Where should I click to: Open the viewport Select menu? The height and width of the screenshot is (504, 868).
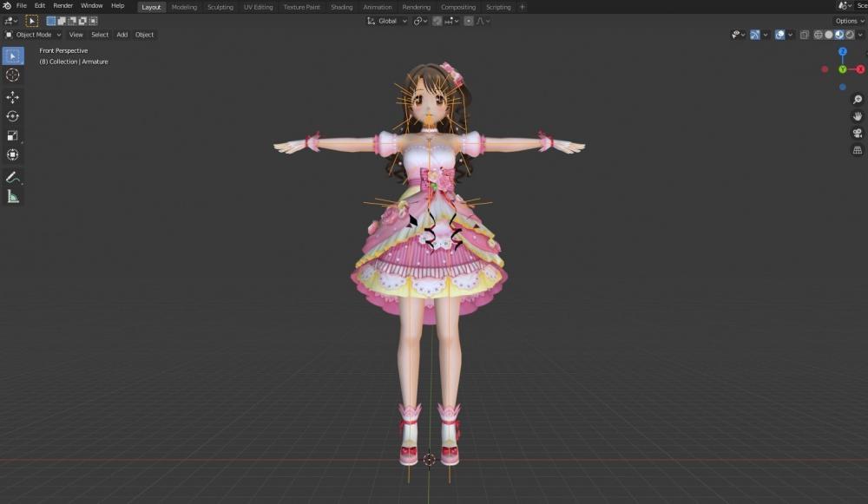(x=100, y=35)
